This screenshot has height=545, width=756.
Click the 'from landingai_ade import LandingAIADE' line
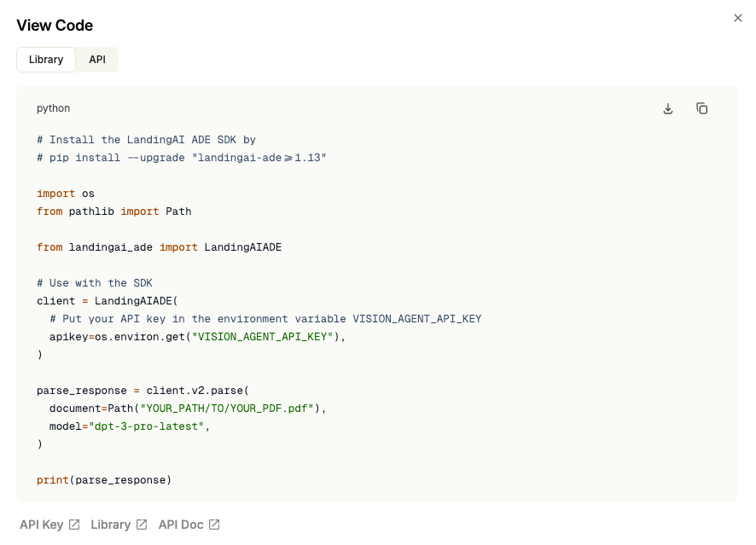159,247
